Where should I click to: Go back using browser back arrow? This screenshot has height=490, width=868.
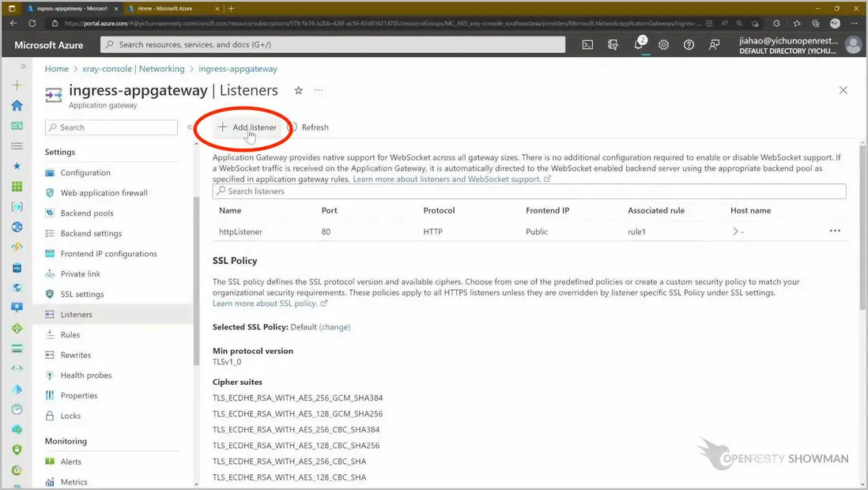[x=13, y=23]
